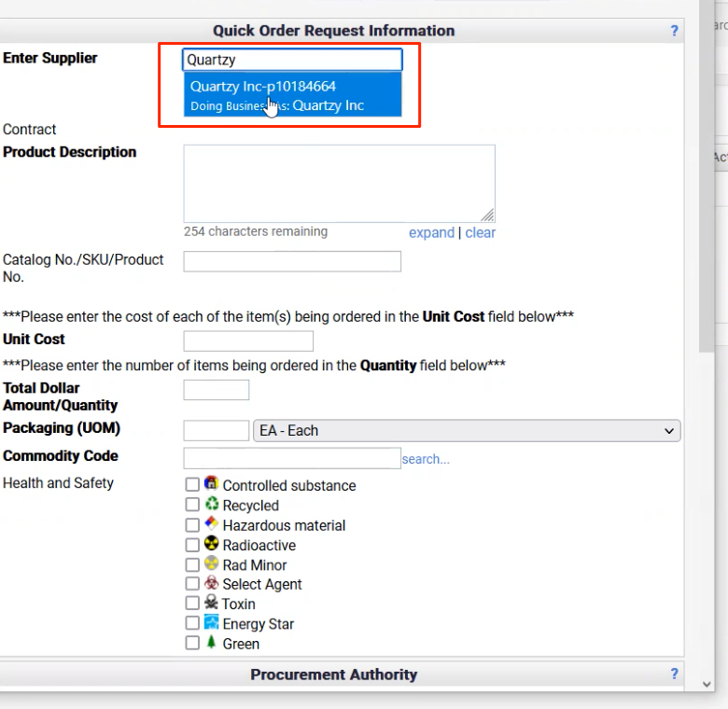Click the Catalog No./SKU/Product No. field

292,261
